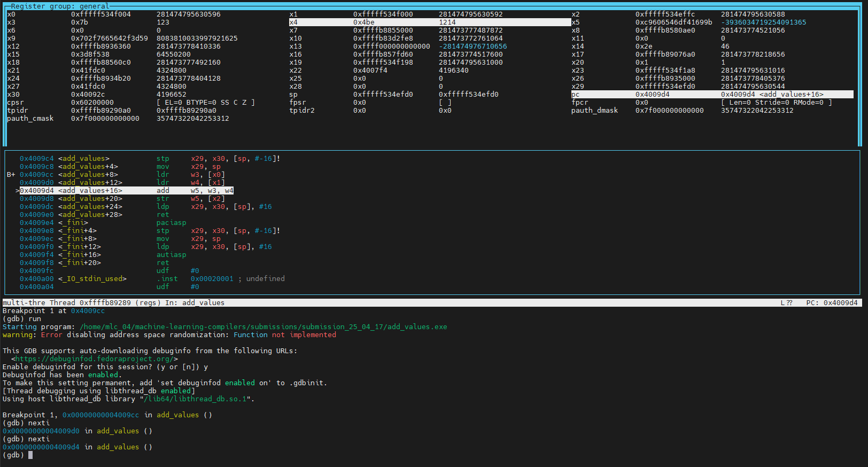Click the cpsr flags [ EL=0 BTYPE=0 SS C Z ]
The height and width of the screenshot is (467, 868).
206,103
